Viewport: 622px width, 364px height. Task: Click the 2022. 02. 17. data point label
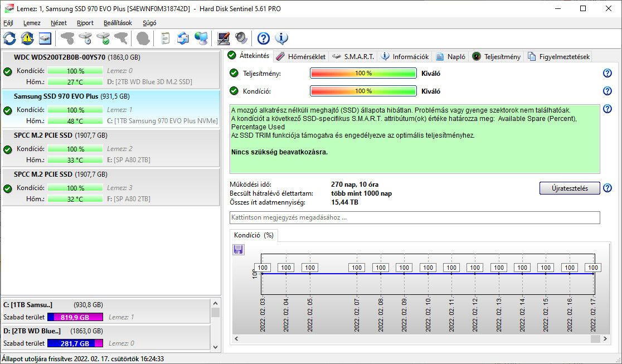(593, 268)
